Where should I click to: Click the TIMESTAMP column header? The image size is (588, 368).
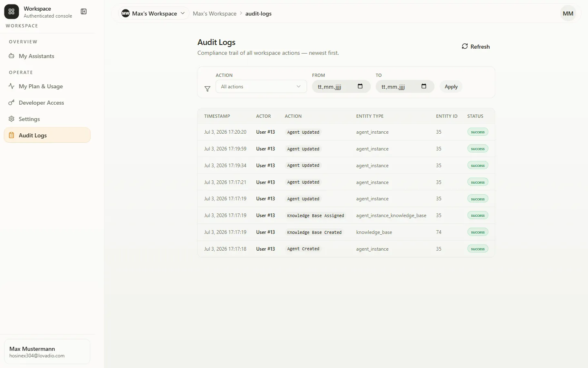click(217, 116)
